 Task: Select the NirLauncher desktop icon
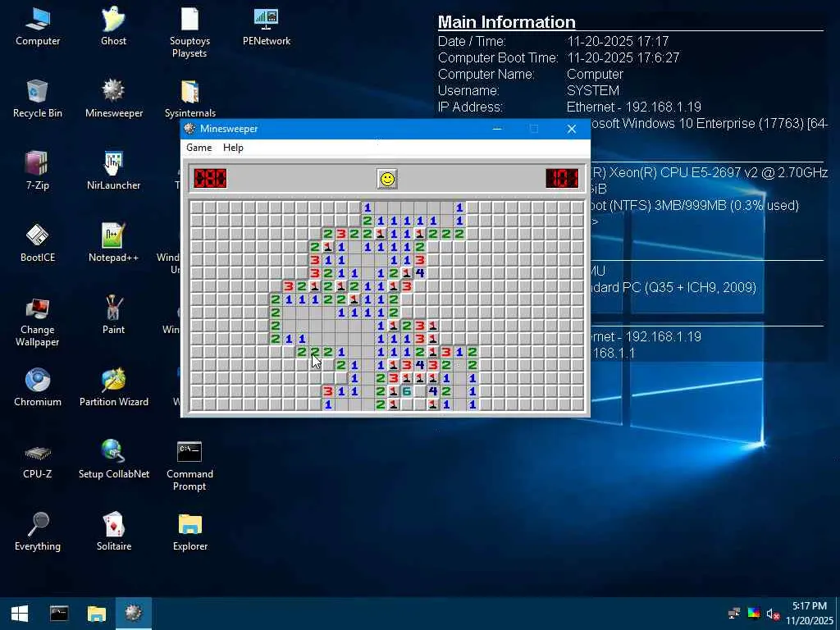pos(113,171)
